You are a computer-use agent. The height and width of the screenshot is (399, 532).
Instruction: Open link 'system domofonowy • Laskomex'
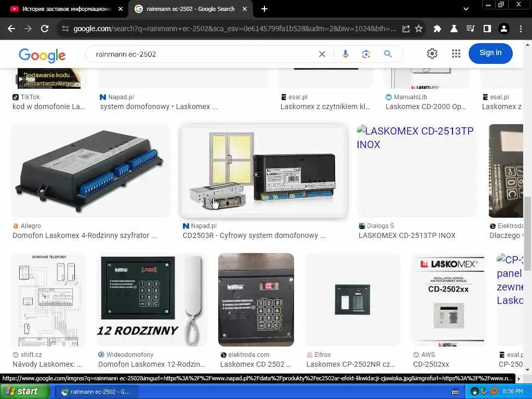click(159, 107)
